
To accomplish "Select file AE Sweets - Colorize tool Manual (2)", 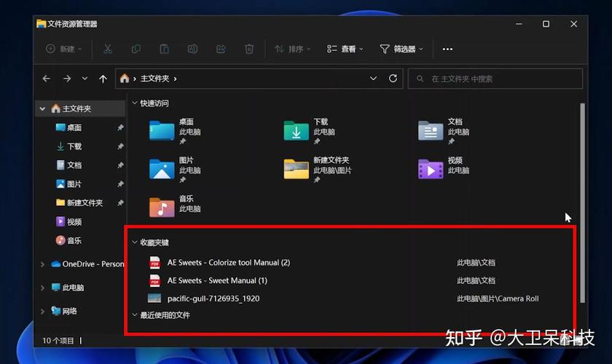I will pyautogui.click(x=229, y=263).
